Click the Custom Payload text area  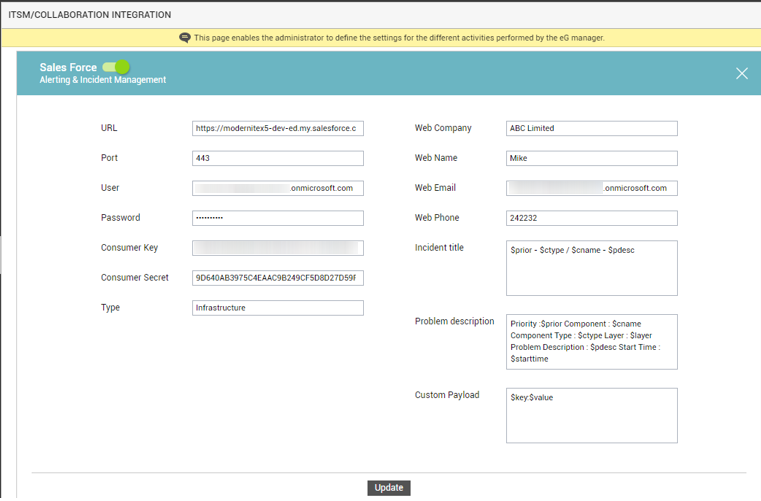592,416
